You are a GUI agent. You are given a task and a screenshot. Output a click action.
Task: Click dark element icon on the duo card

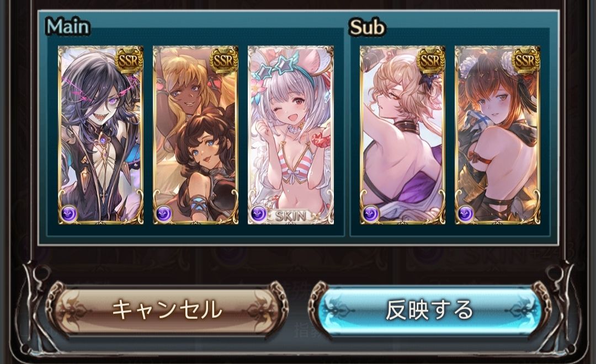pyautogui.click(x=164, y=213)
